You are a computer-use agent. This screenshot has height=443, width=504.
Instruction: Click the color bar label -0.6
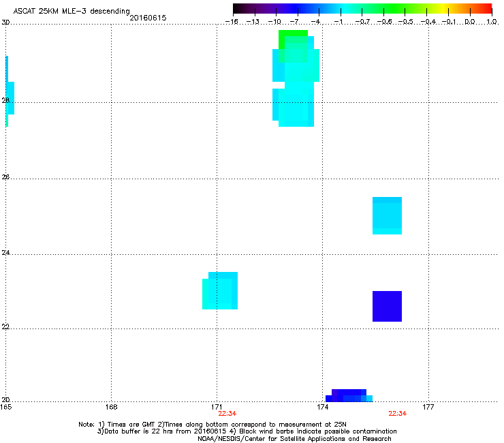coord(384,22)
